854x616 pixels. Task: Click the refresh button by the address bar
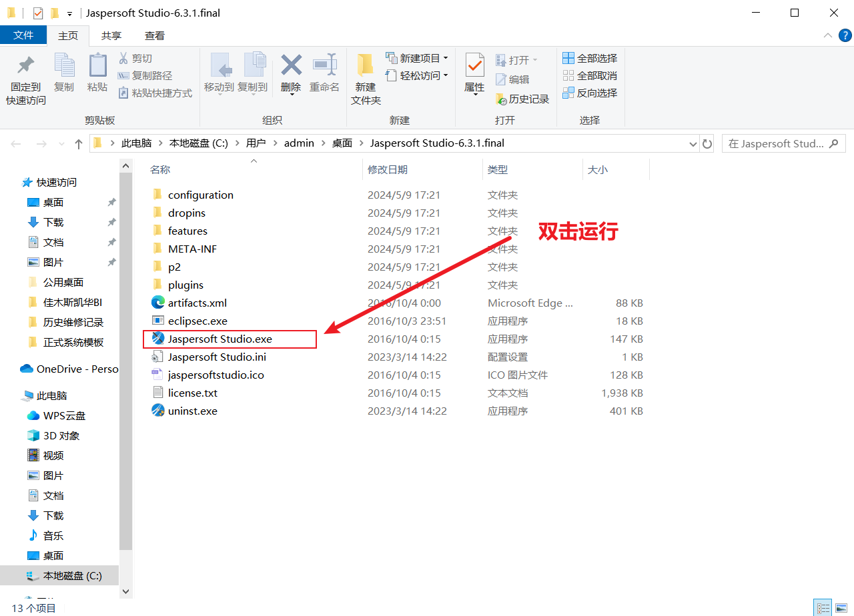tap(707, 143)
